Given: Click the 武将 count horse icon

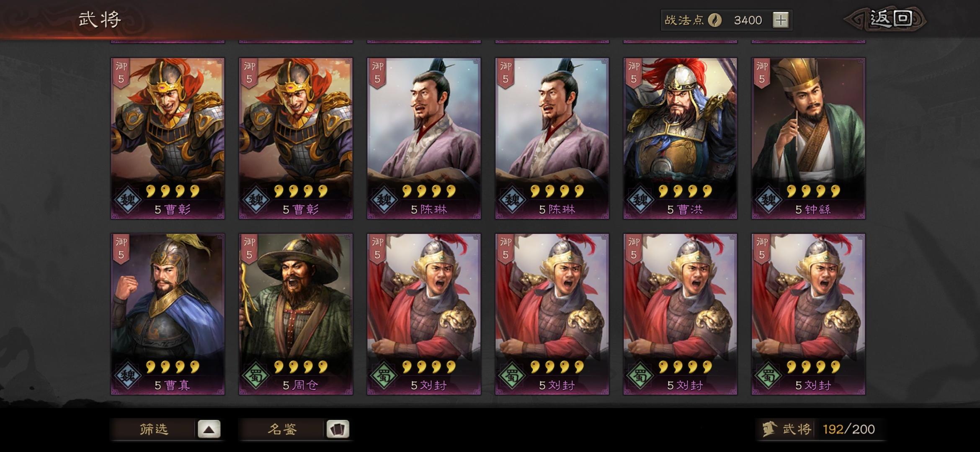Looking at the screenshot, I should (770, 429).
